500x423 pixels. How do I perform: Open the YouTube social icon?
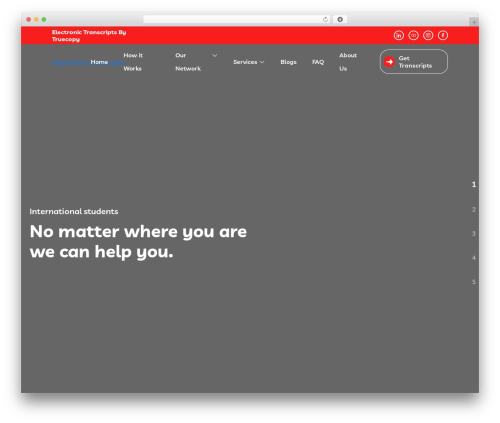(x=413, y=35)
